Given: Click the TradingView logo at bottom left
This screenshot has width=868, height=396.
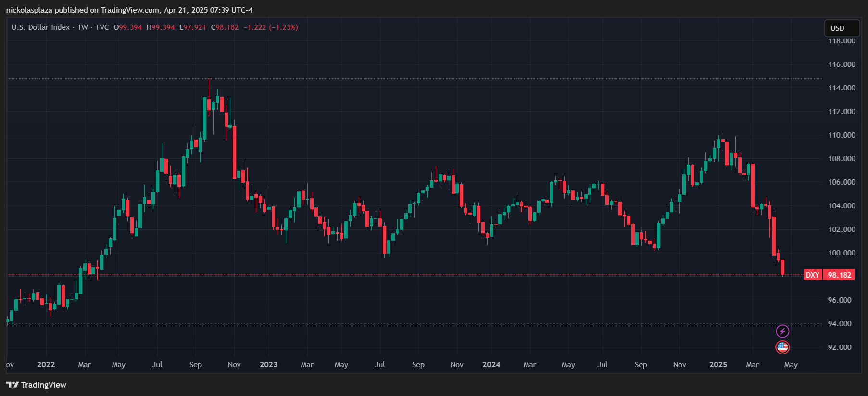Looking at the screenshot, I should 36,385.
